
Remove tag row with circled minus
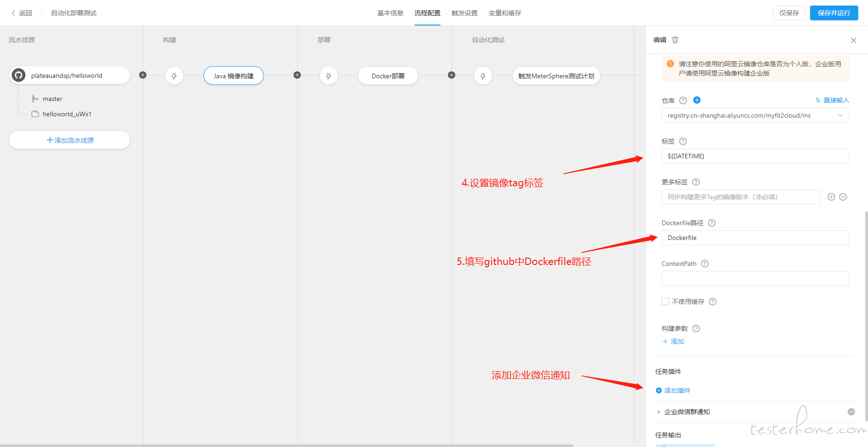pyautogui.click(x=843, y=197)
